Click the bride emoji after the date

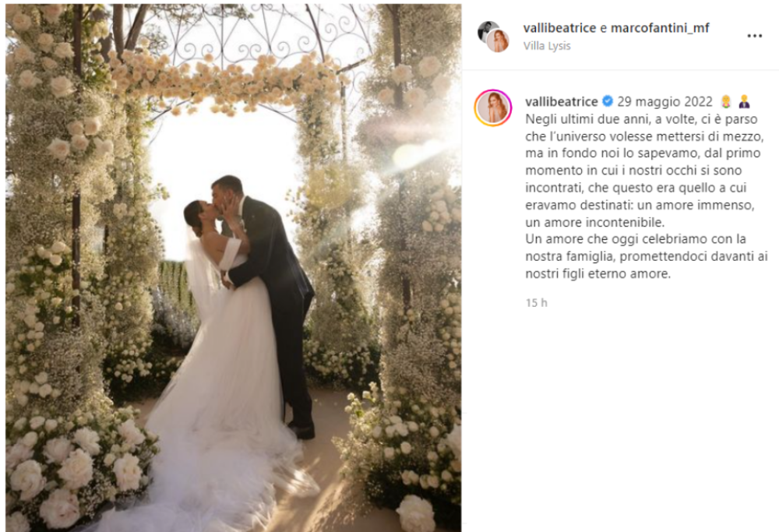(726, 102)
